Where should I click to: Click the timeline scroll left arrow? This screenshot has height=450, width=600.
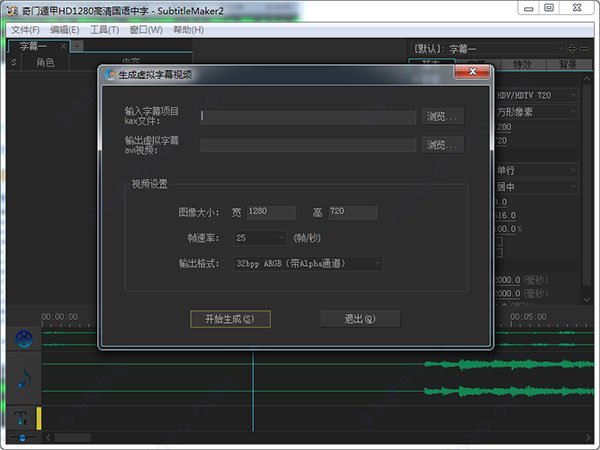(49, 437)
